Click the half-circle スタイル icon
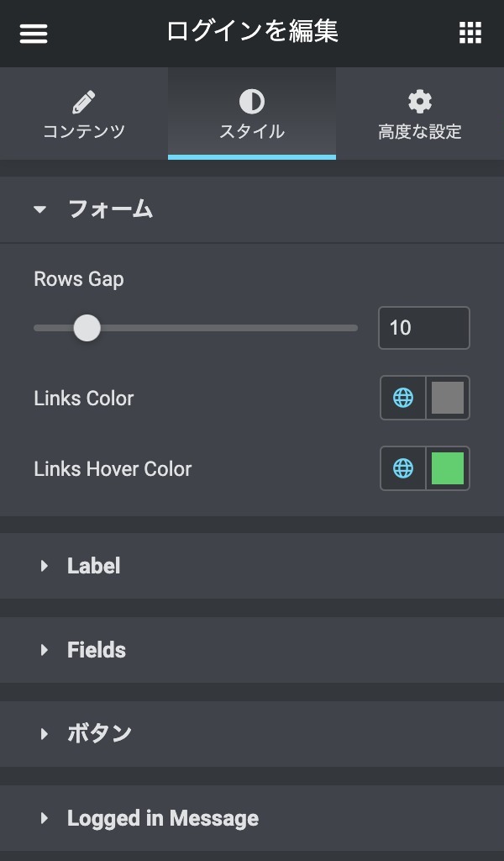The height and width of the screenshot is (861, 504). point(252,103)
